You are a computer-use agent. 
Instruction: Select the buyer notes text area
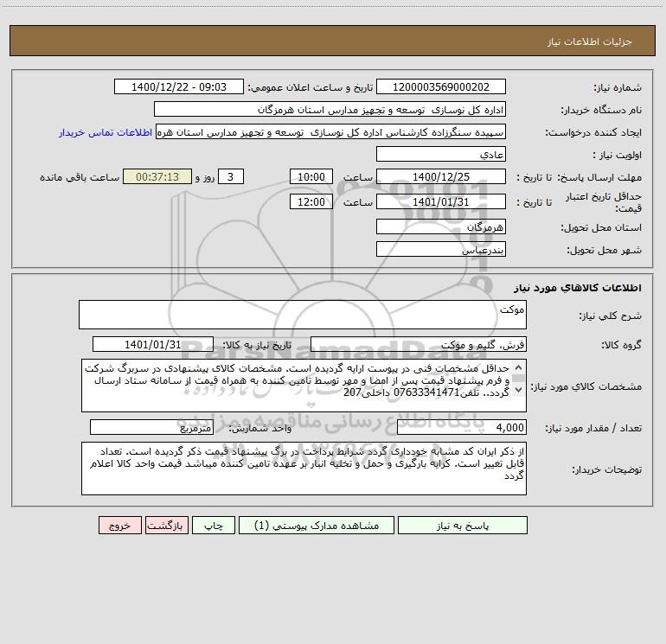click(x=304, y=469)
